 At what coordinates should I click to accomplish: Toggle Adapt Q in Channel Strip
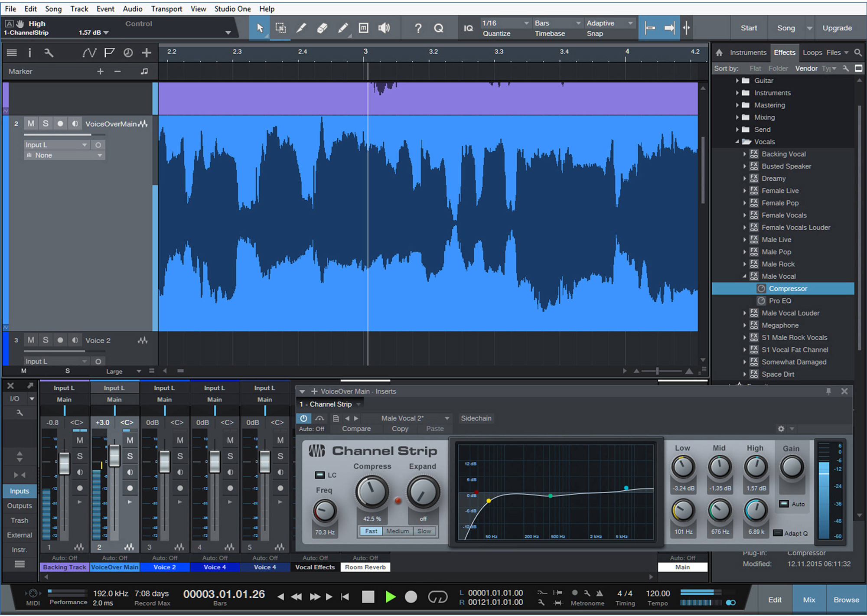778,533
